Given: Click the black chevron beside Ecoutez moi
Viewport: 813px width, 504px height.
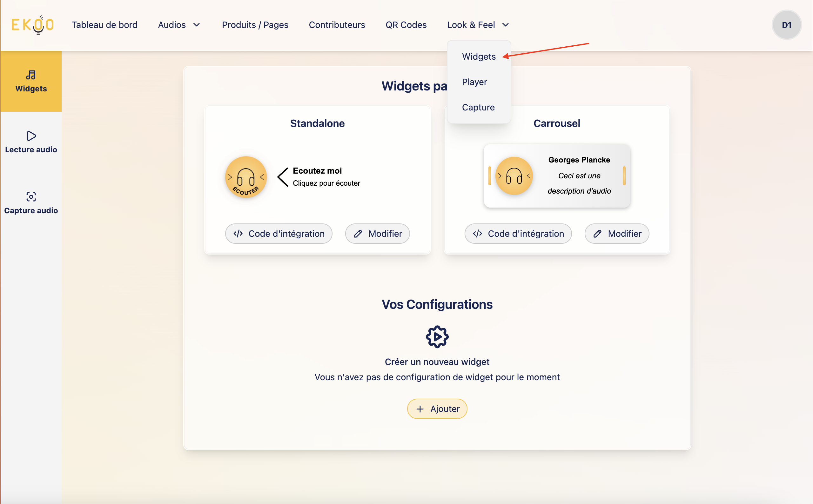Looking at the screenshot, I should (283, 177).
